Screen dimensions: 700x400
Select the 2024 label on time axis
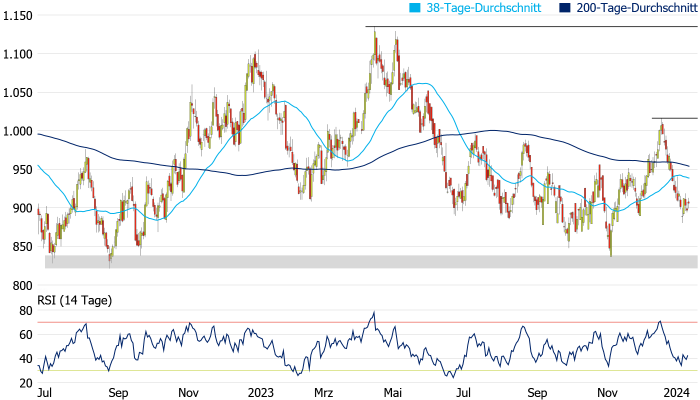[679, 394]
